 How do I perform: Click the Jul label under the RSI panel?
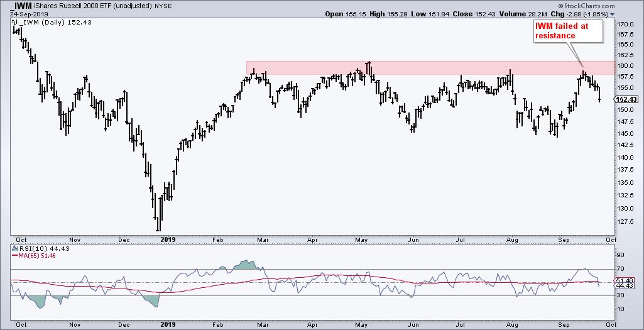tap(461, 325)
